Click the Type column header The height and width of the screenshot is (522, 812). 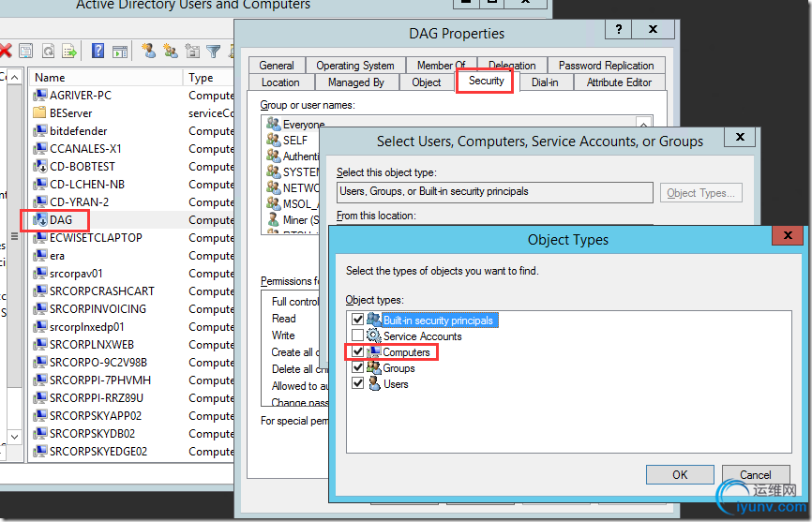(209, 78)
